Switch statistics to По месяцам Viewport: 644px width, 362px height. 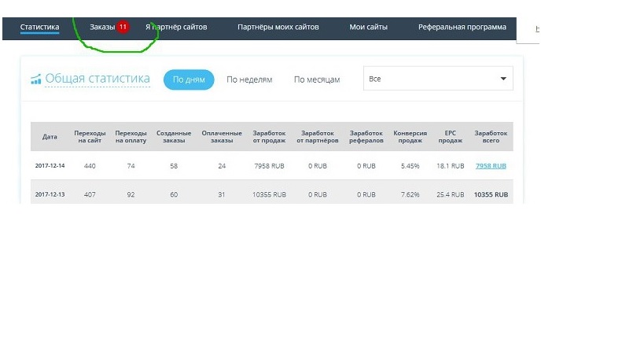pos(317,79)
